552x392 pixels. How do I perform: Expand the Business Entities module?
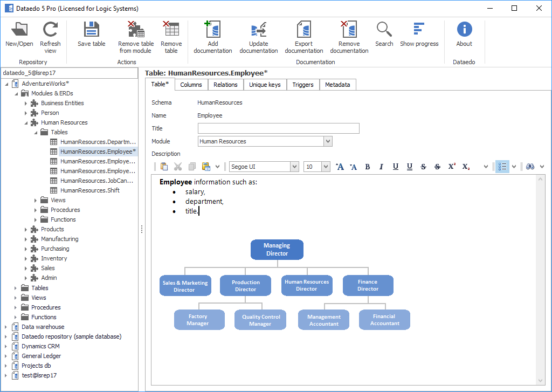pyautogui.click(x=26, y=103)
